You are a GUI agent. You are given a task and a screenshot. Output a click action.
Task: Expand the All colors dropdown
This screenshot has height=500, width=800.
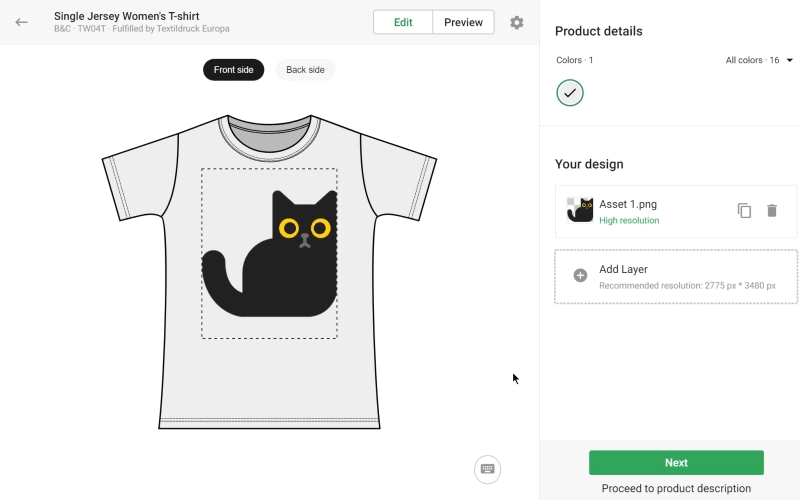pyautogui.click(x=759, y=60)
